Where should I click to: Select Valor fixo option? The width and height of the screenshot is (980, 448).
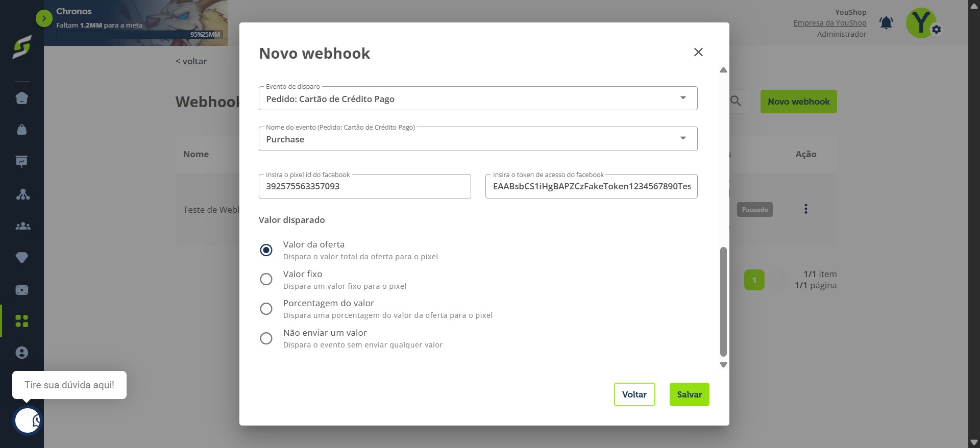266,279
